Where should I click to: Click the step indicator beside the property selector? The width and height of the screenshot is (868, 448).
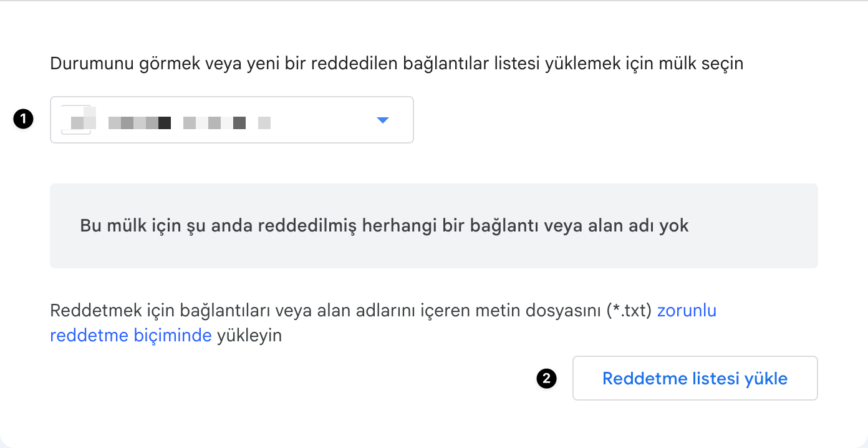23,120
